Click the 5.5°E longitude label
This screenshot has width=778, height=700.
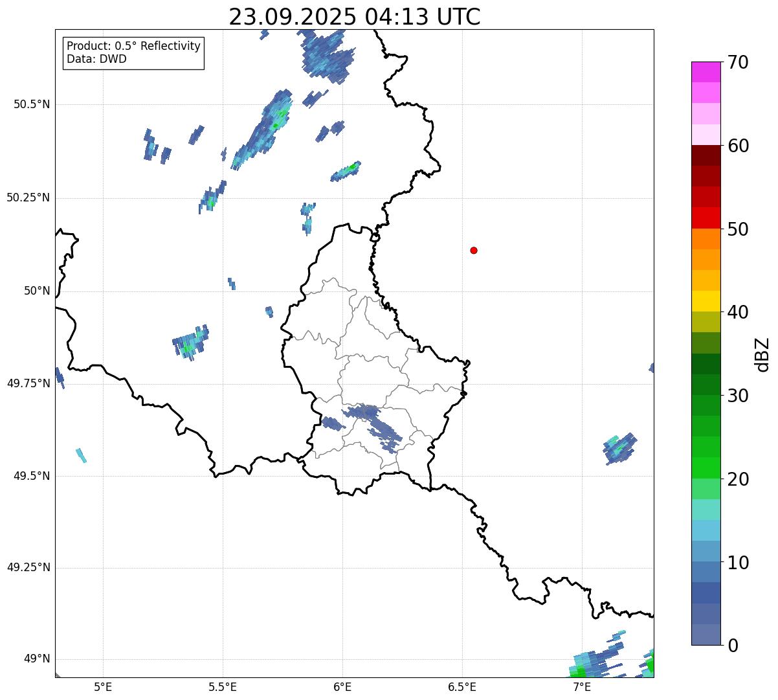tap(223, 686)
